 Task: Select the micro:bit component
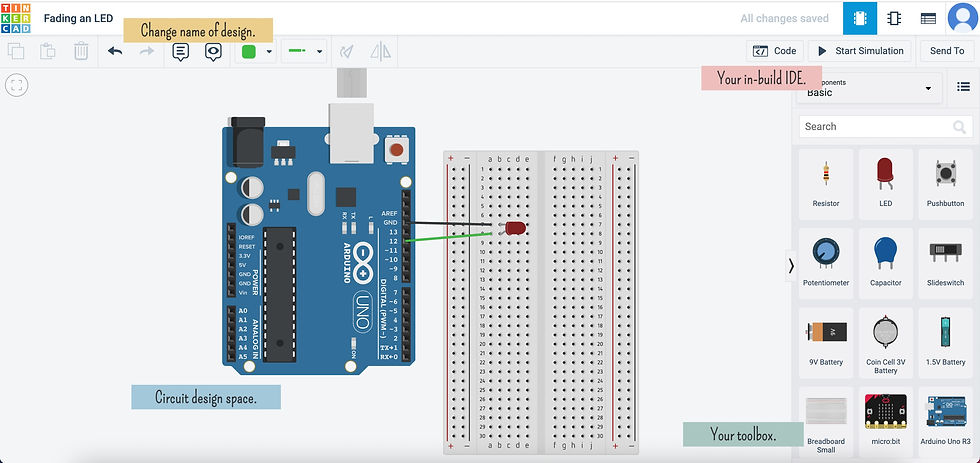(885, 422)
